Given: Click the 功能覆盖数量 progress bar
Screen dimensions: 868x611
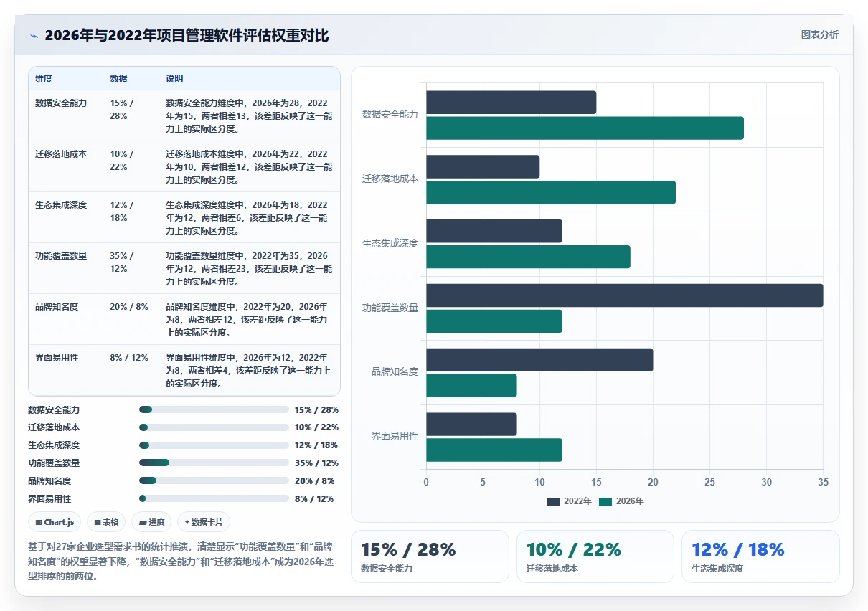Looking at the screenshot, I should 214,463.
